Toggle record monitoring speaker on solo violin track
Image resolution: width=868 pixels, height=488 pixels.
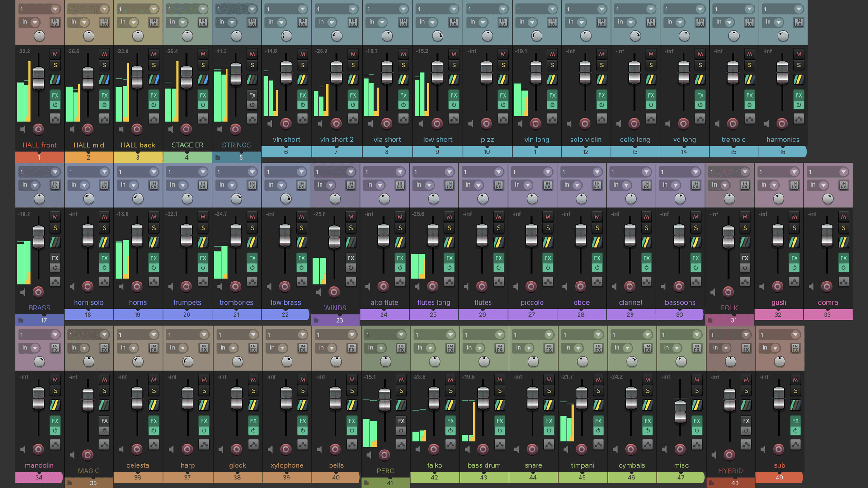coord(569,123)
